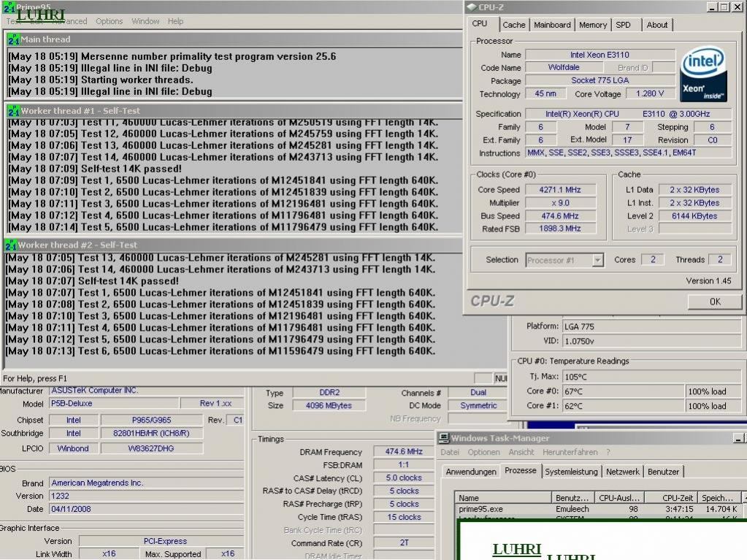Sort processes by the Name column header
This screenshot has width=747, height=560.
[x=503, y=498]
